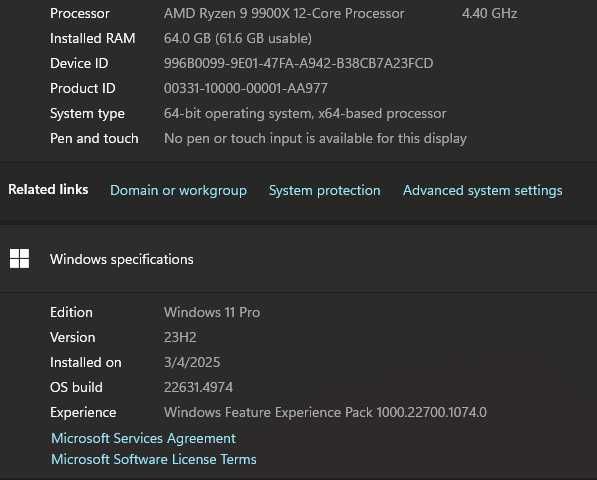Viewport: 597px width, 480px height.
Task: Click the Pen and touch label
Action: pos(94,139)
